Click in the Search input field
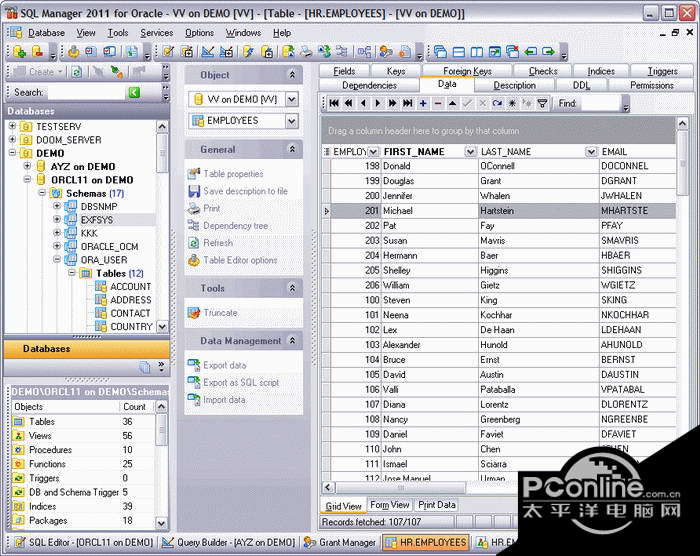Screen dimensions: 700x556 [x=87, y=92]
